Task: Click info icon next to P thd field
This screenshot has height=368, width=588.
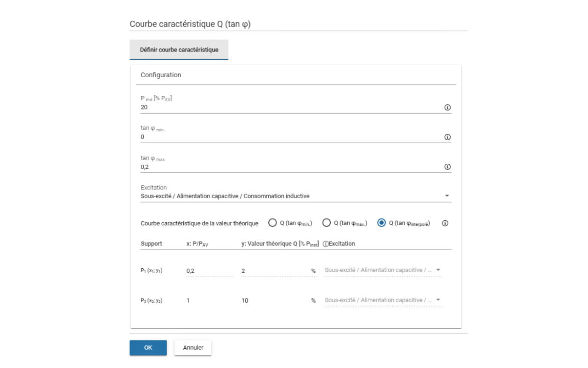Action: tap(447, 108)
